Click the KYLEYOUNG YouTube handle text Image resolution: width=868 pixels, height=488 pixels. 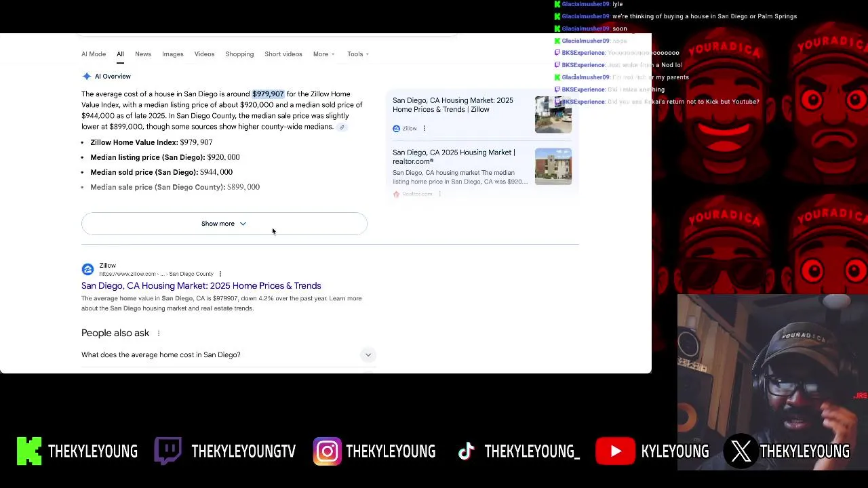675,451
